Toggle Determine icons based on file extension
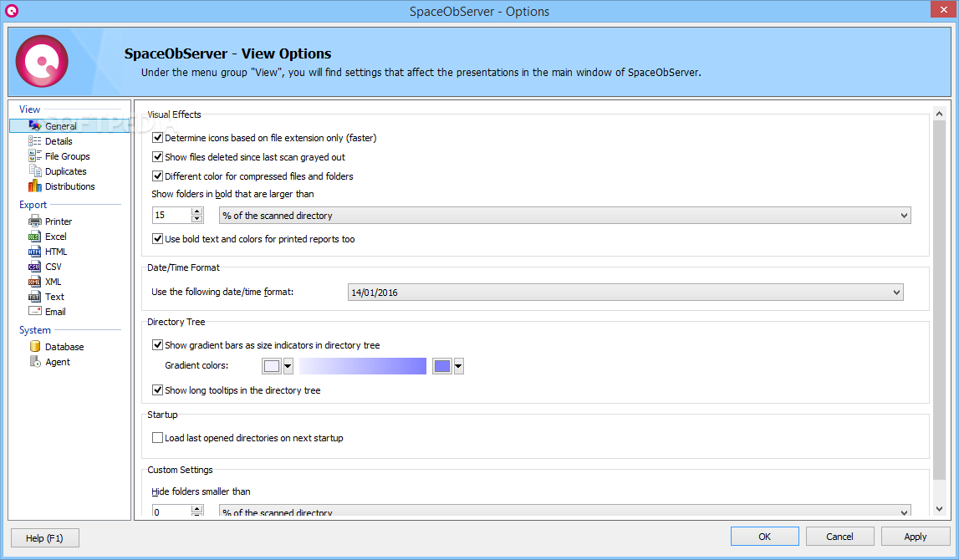The height and width of the screenshot is (560, 959). (x=157, y=138)
